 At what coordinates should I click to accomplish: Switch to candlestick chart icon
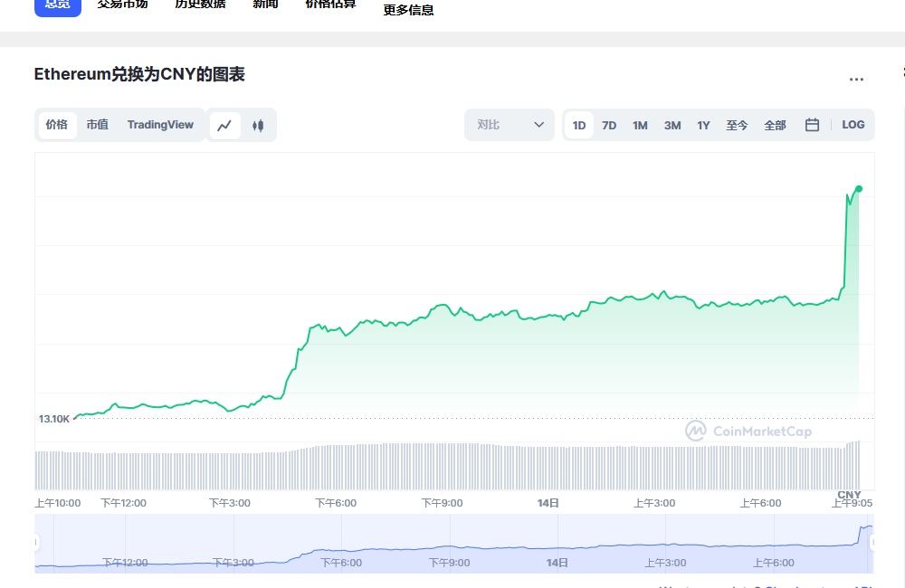click(258, 125)
